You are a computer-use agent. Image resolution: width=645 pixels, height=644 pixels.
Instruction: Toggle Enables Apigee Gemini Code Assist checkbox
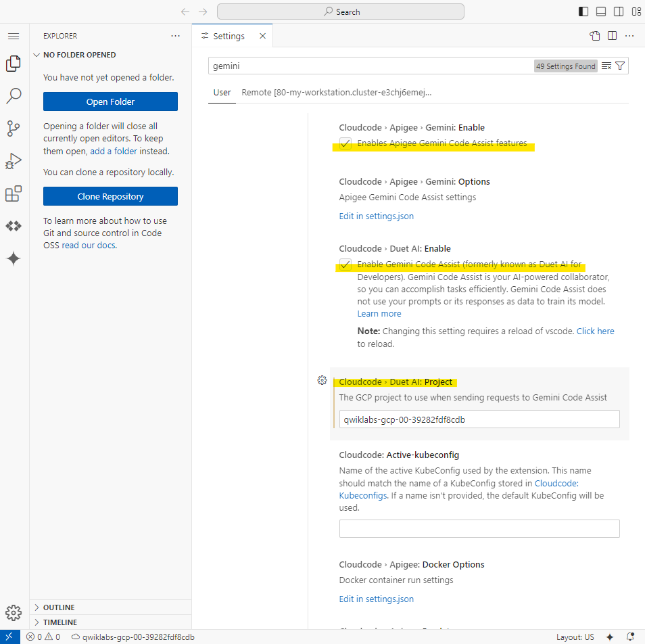tap(345, 143)
